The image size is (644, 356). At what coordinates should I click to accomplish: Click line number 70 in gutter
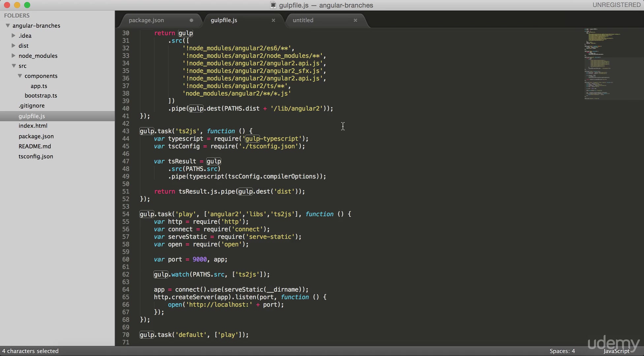(x=126, y=335)
